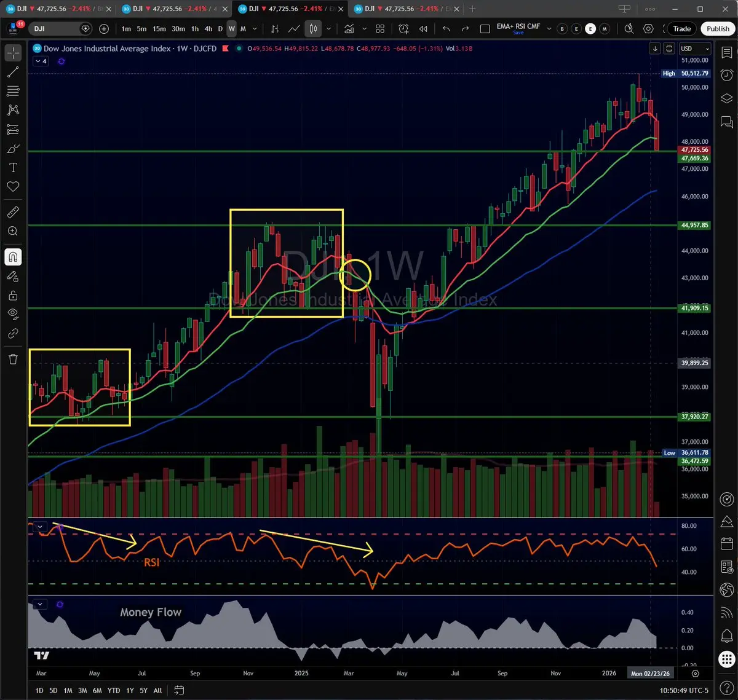Click the Trade button
The width and height of the screenshot is (738, 700).
click(681, 29)
